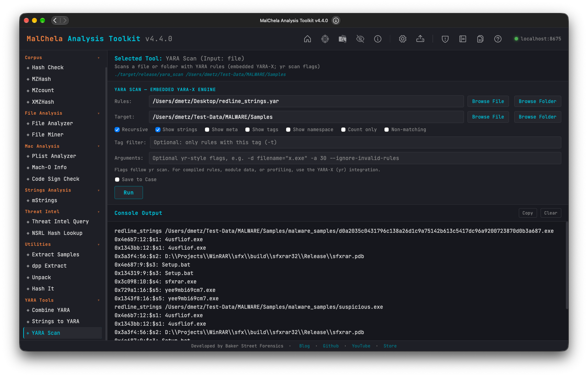
Task: Click the upload/export tray icon
Action: [x=420, y=39]
